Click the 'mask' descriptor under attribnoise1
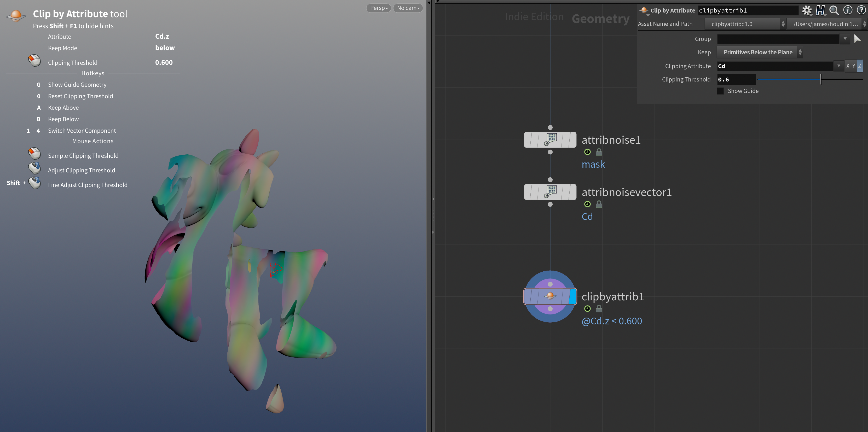868x432 pixels. [593, 164]
